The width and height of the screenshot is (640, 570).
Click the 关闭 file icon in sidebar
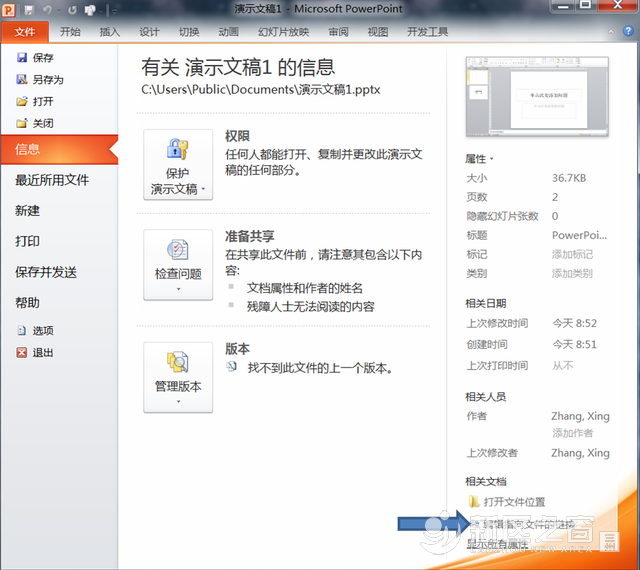click(x=22, y=124)
